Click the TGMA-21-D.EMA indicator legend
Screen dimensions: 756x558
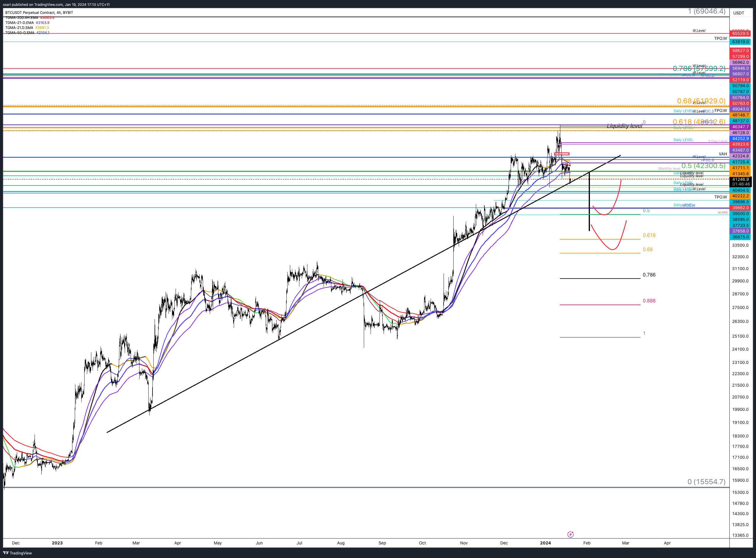coord(27,23)
